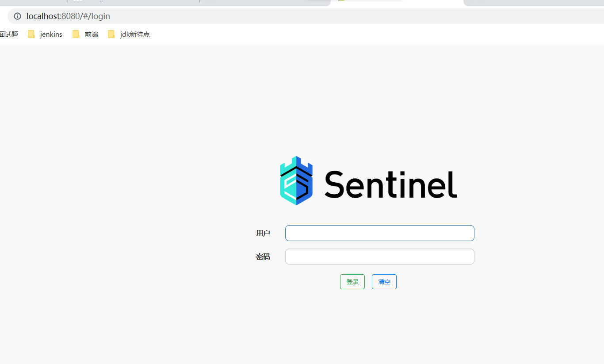Click the Sentinel castle shield logo

(296, 180)
